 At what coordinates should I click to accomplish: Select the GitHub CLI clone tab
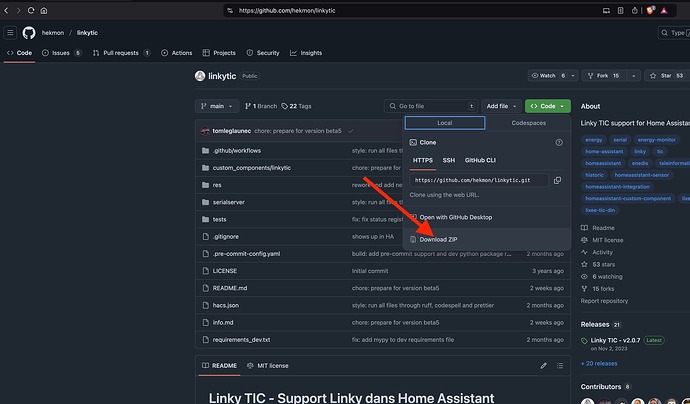click(480, 160)
